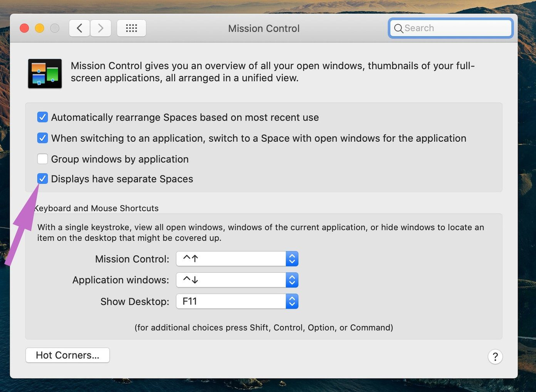Enable Group windows by application

click(x=42, y=159)
